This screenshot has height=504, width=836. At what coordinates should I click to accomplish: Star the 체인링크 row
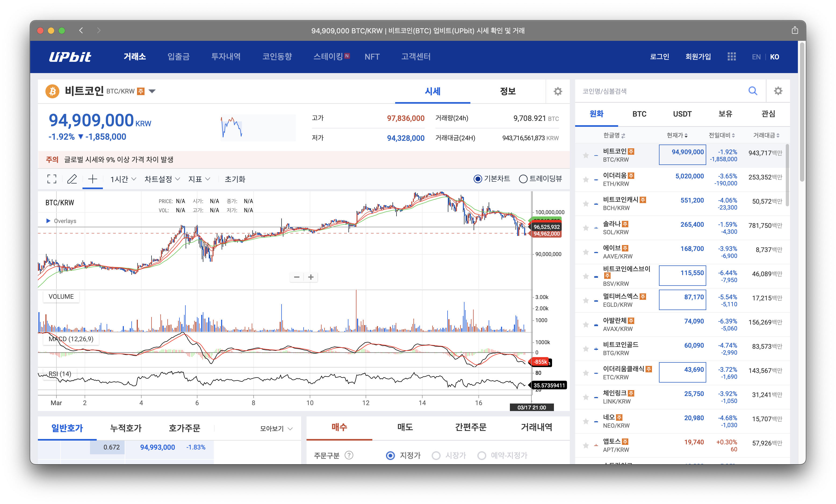(586, 397)
